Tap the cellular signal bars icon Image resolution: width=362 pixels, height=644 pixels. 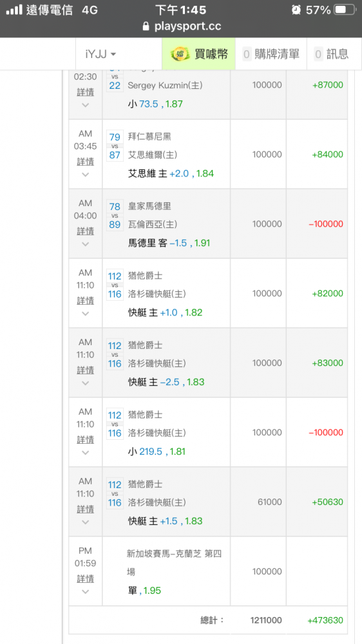click(14, 10)
